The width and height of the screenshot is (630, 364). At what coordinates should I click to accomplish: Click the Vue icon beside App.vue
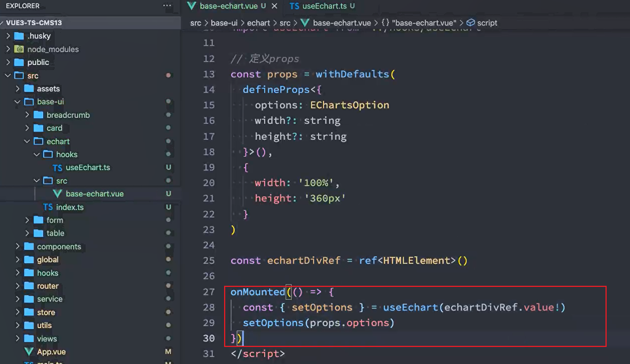29,352
